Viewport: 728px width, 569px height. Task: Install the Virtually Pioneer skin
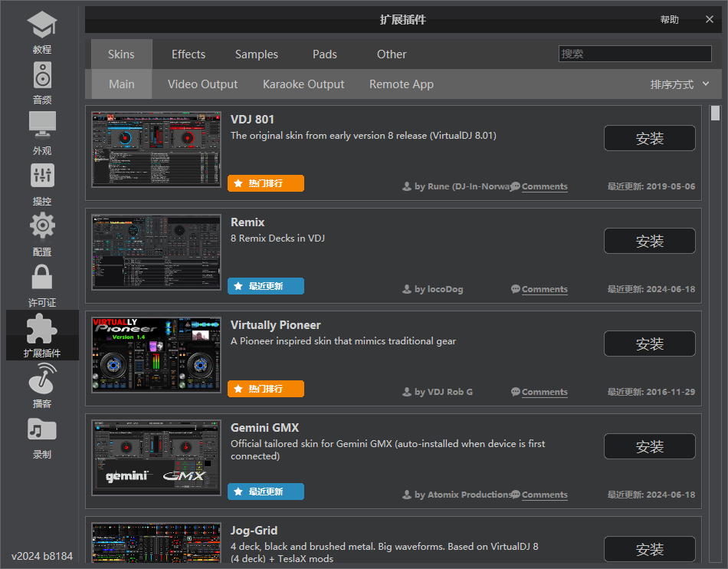[649, 344]
